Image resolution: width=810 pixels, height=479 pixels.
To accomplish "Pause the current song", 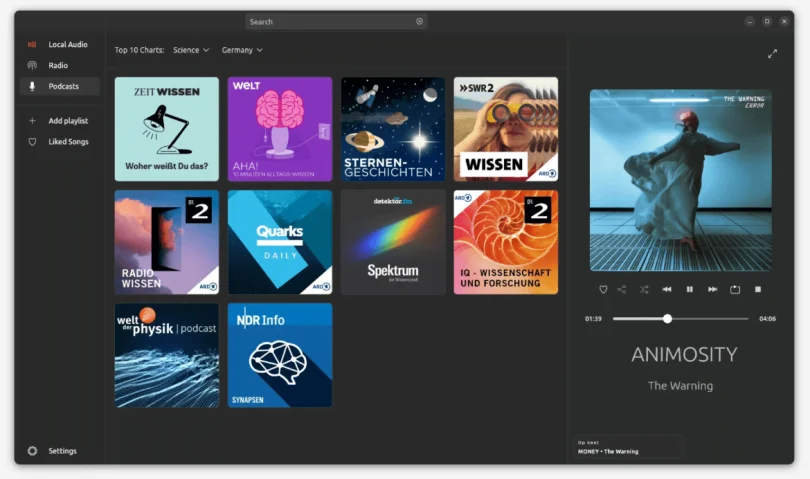I will tap(690, 289).
